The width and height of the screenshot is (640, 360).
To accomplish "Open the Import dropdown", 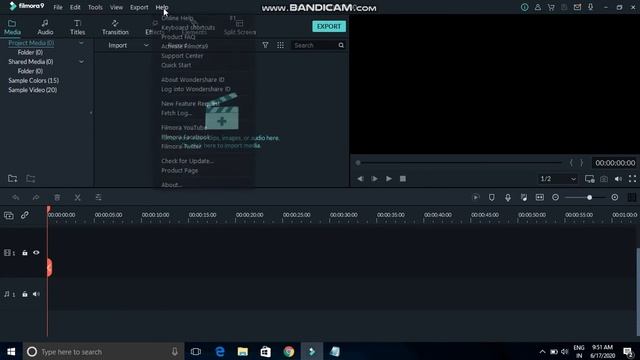I will (146, 45).
